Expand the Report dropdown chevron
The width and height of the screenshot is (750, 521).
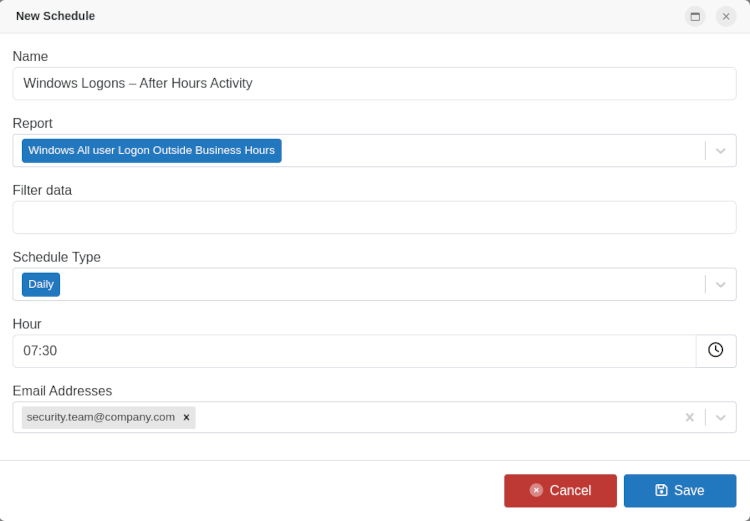click(x=720, y=151)
